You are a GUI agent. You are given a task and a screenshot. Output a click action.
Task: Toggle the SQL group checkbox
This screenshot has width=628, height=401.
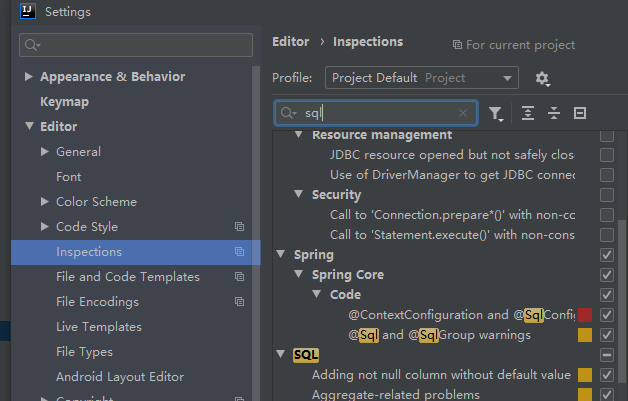tap(607, 355)
